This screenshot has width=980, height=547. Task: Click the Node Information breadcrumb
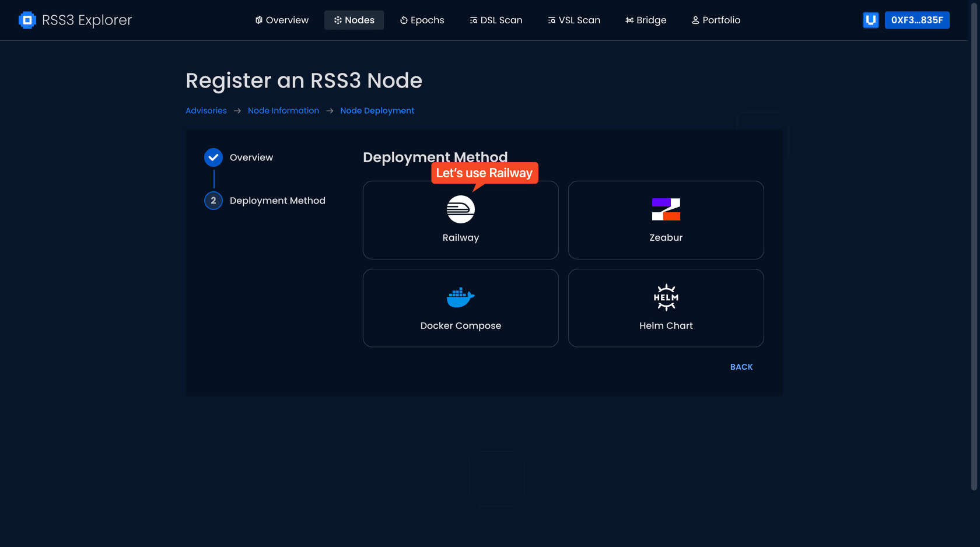283,111
